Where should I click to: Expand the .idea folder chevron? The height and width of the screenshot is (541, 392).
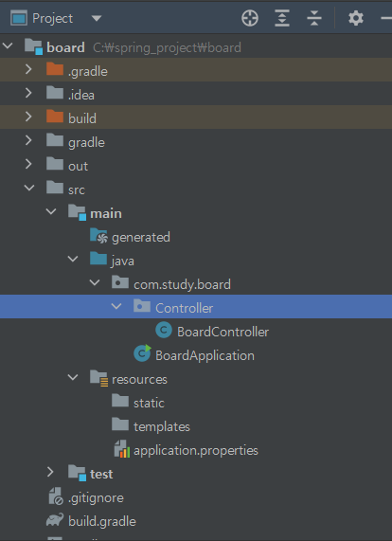(x=28, y=93)
